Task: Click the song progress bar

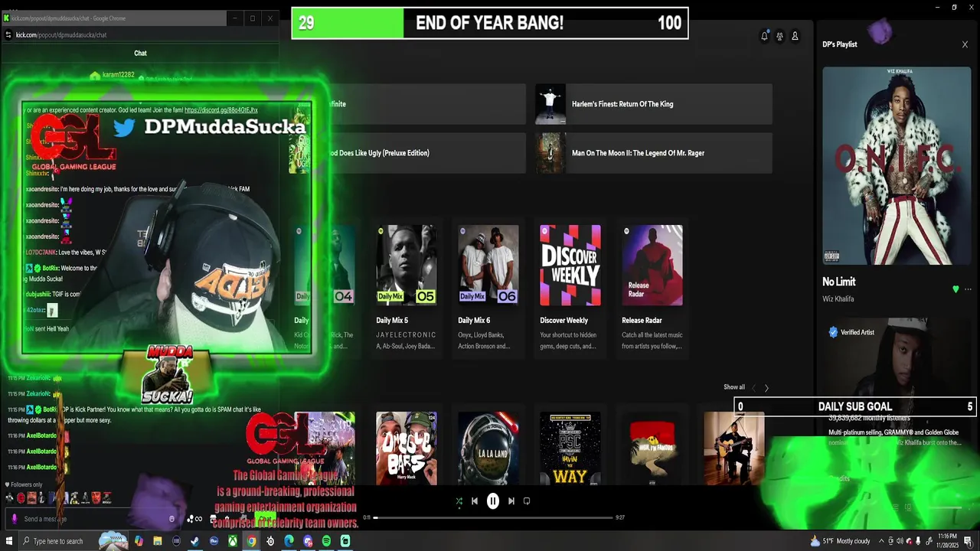Action: coord(494,518)
